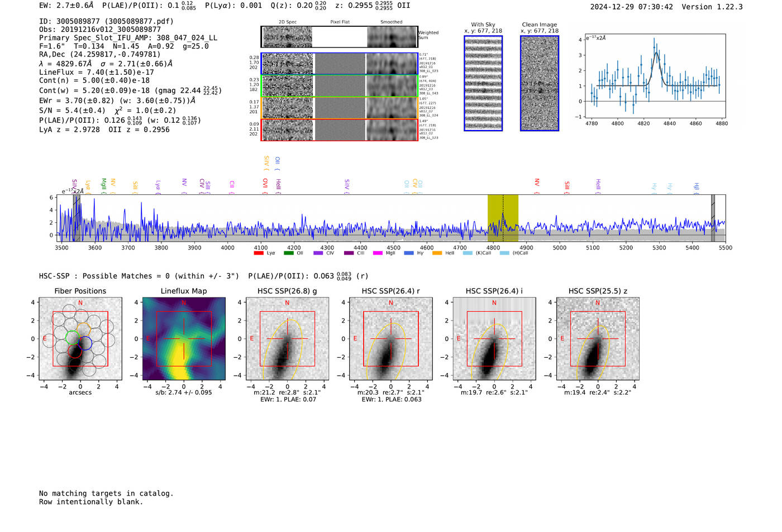
Task: Select the blue-bordered 2D fiber spectrum row
Action: [340, 64]
